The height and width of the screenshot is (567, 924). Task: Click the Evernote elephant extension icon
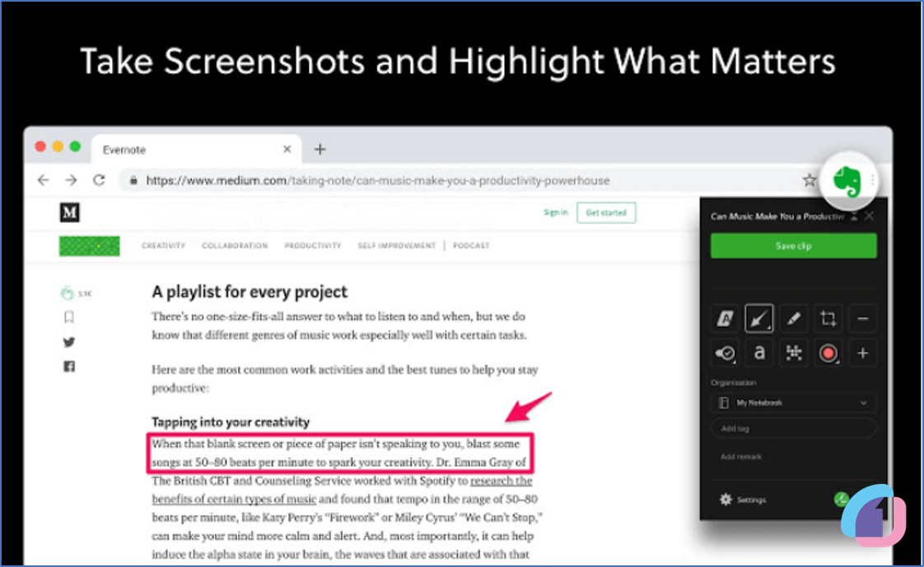847,181
